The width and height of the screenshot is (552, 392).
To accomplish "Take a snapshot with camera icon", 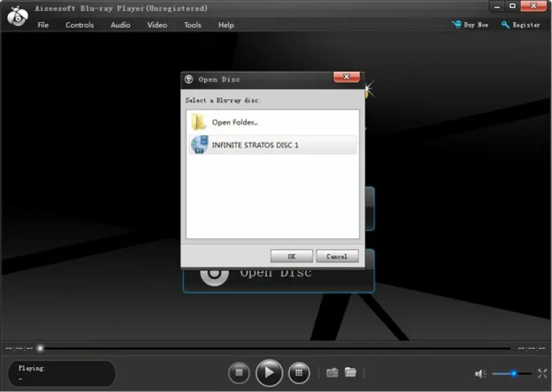I will pos(332,372).
